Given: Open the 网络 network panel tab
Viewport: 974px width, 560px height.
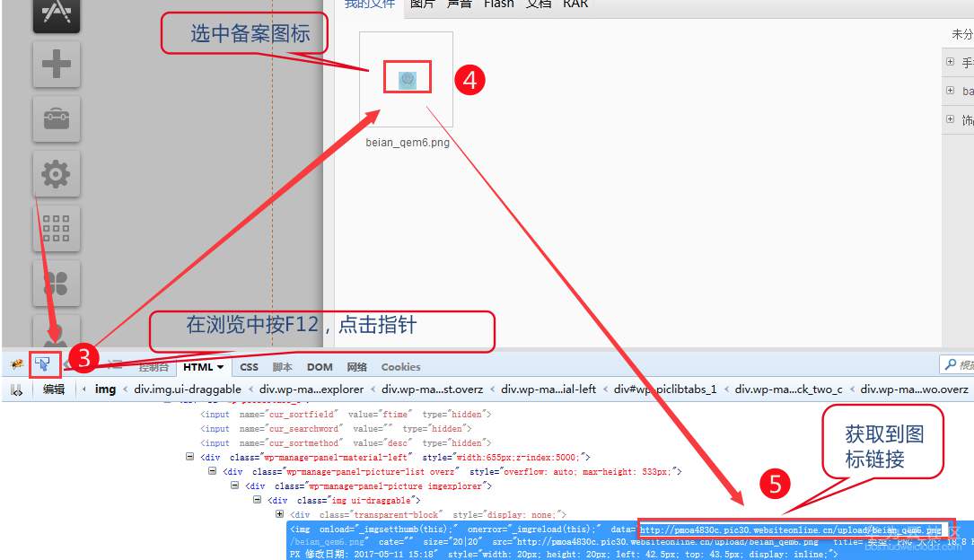Looking at the screenshot, I should [x=357, y=367].
